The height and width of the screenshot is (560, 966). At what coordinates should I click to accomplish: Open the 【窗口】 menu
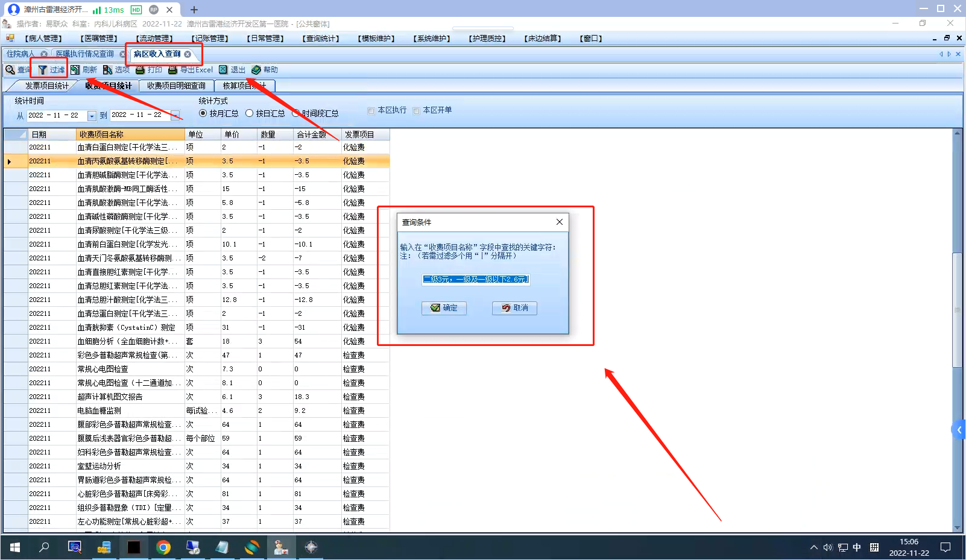point(591,39)
